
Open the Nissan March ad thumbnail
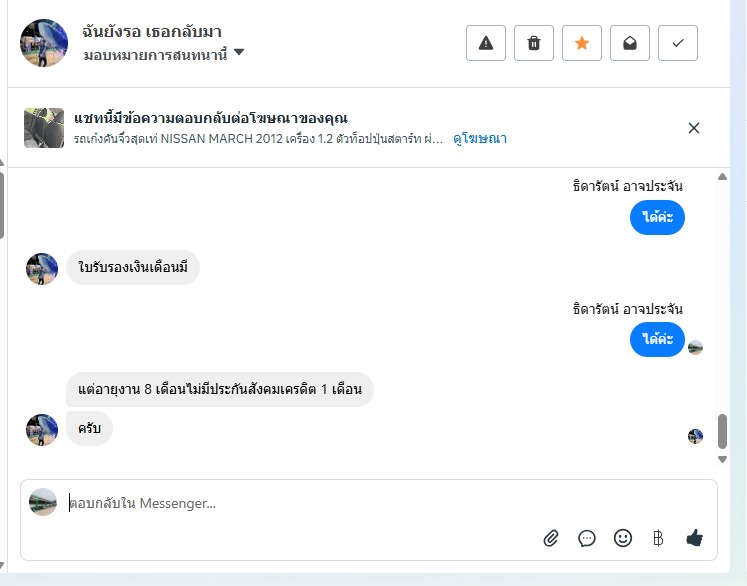(x=44, y=128)
